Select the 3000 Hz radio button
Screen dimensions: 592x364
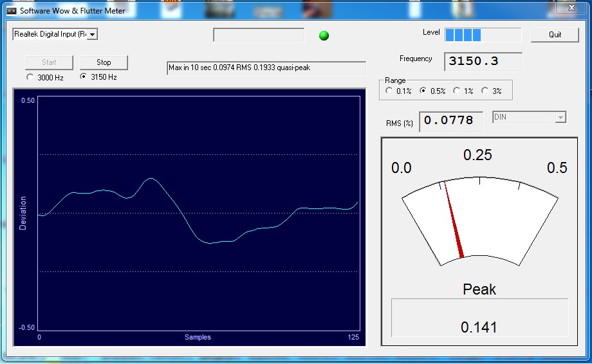pos(30,77)
